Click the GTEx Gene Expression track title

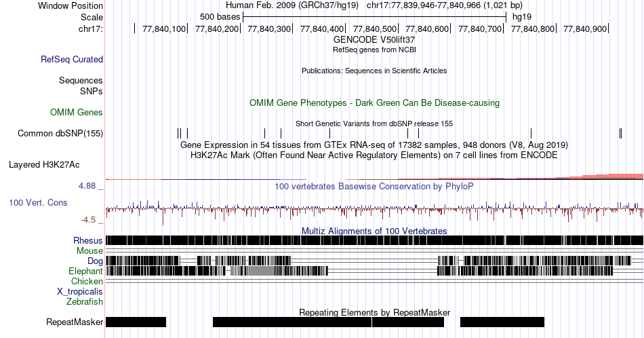coord(374,145)
